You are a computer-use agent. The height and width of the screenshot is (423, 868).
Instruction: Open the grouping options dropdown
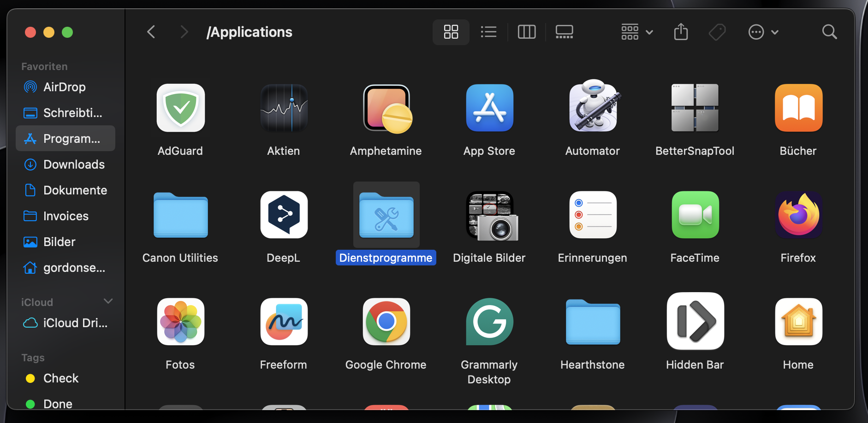636,32
